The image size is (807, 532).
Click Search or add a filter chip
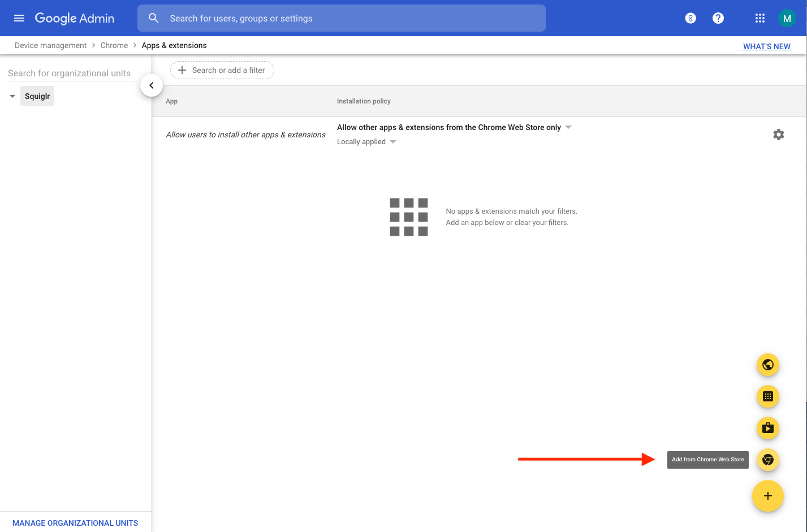222,70
